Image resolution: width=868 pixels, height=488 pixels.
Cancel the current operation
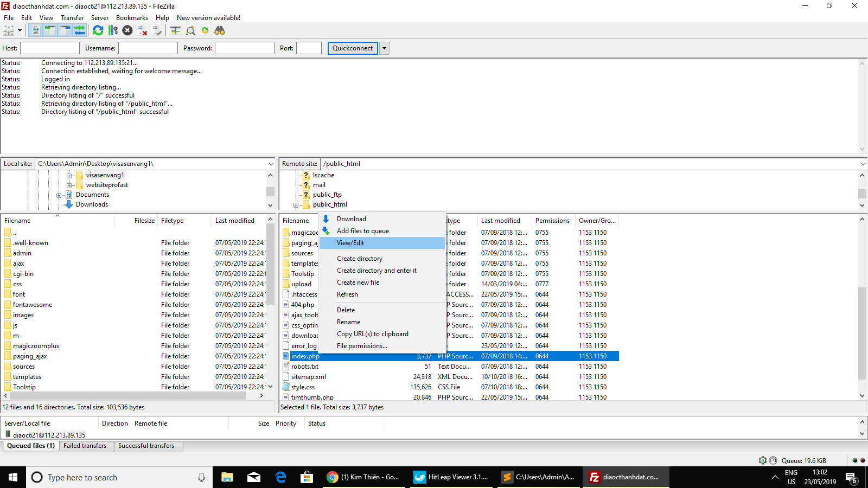(x=127, y=30)
